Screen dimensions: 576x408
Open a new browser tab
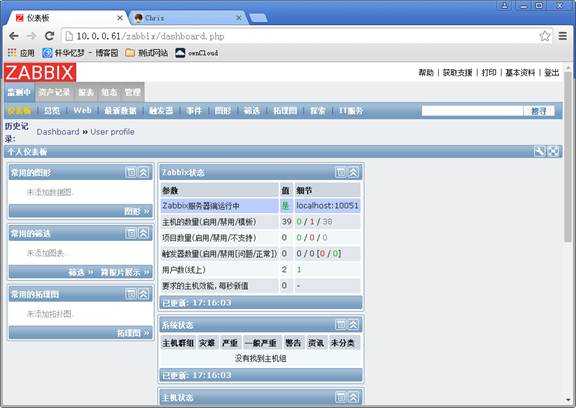[x=258, y=18]
